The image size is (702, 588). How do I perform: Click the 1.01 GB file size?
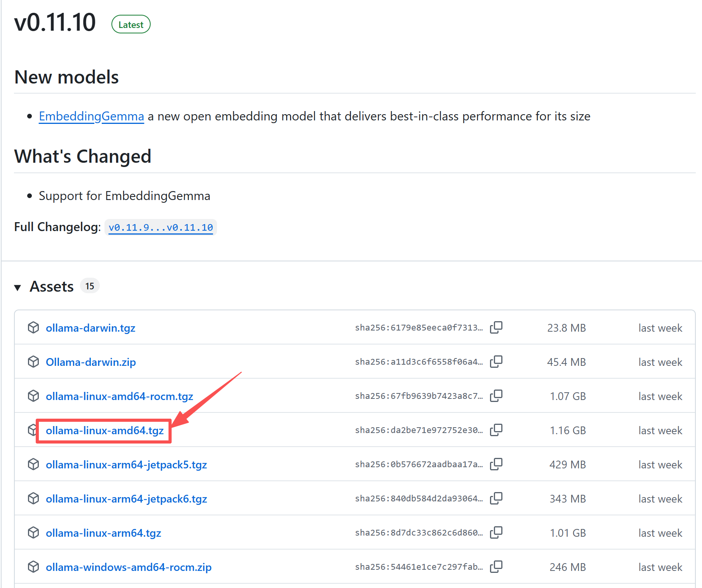568,533
